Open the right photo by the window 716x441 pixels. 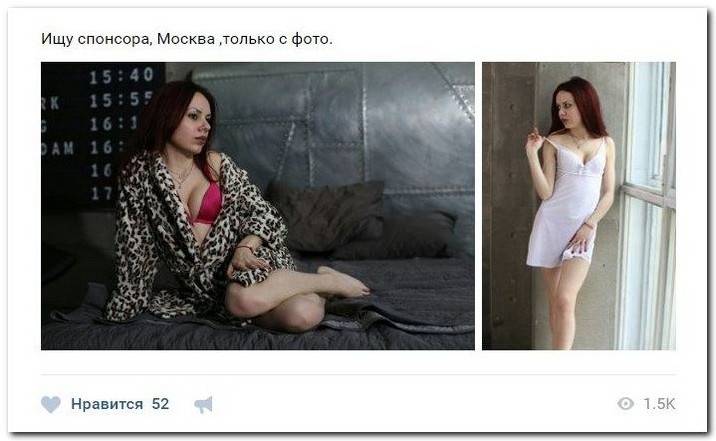(579, 206)
